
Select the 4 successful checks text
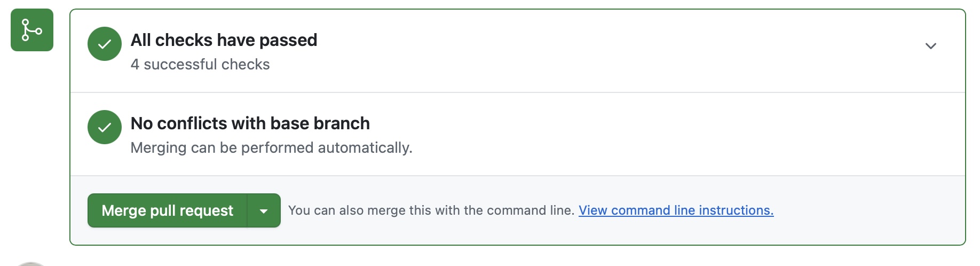tap(200, 65)
